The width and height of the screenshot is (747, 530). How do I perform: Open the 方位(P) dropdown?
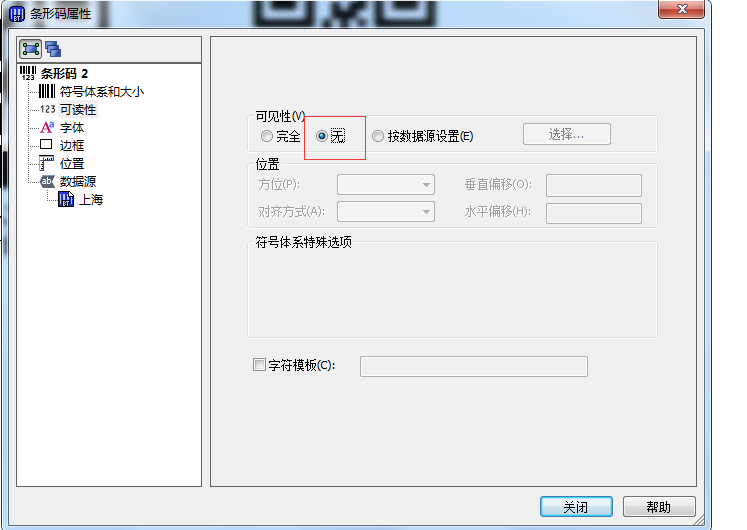386,185
